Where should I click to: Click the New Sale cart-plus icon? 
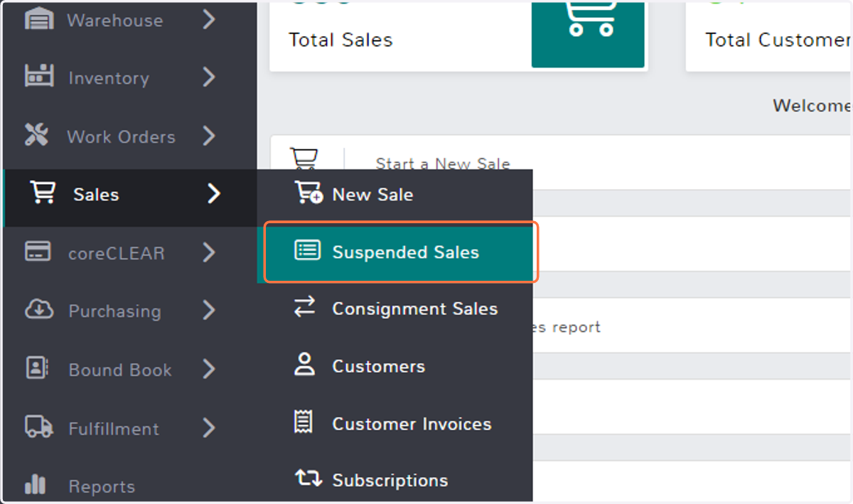click(309, 193)
